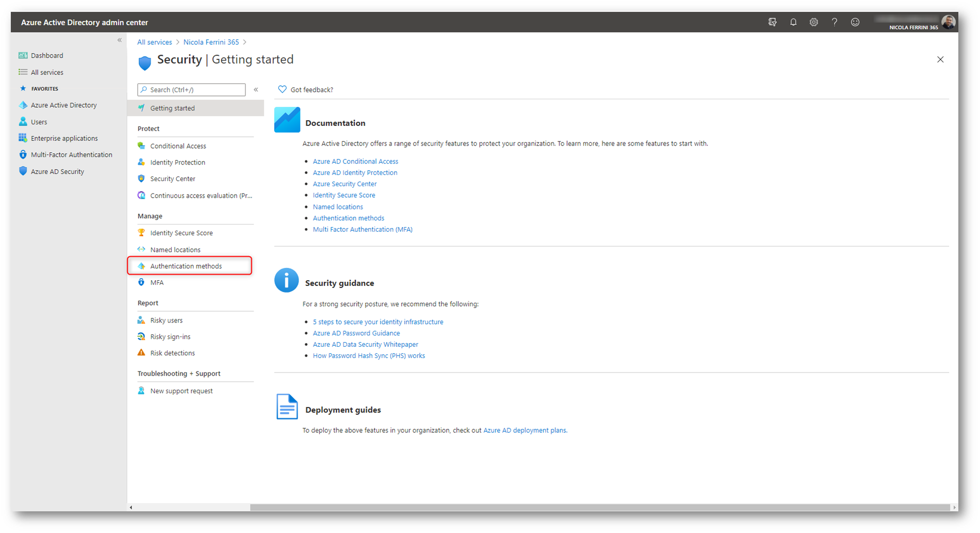Screen dimensions: 980x533
Task: Open Azure AD deployment plans link
Action: point(525,430)
